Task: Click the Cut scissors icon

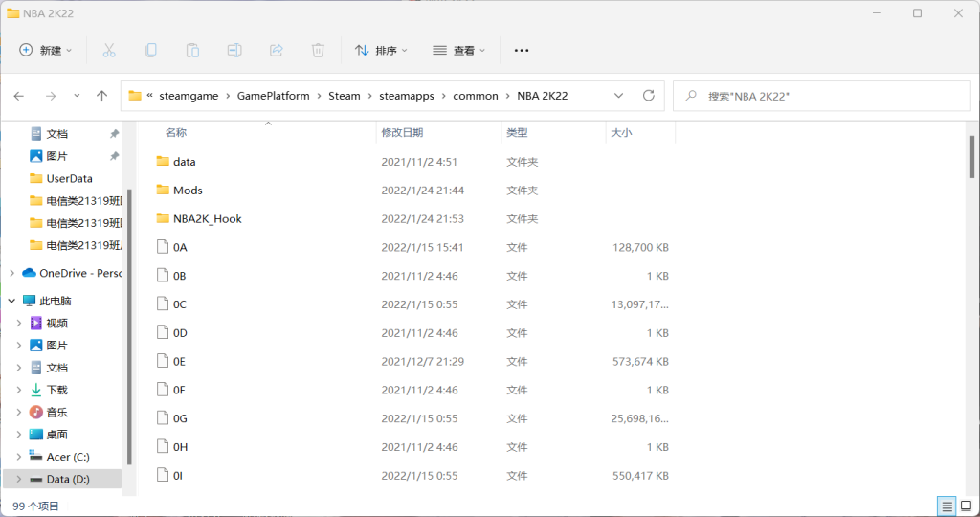Action: pyautogui.click(x=109, y=50)
